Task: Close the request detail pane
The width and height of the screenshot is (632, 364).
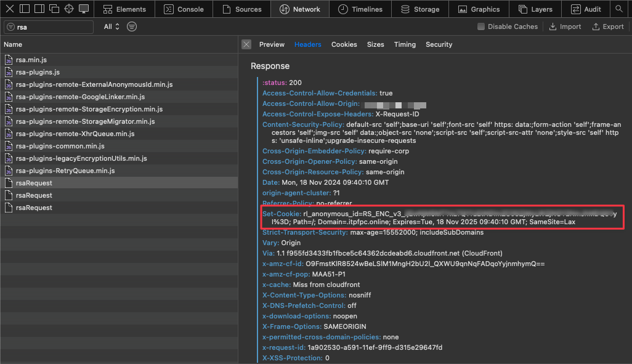Action: [246, 44]
